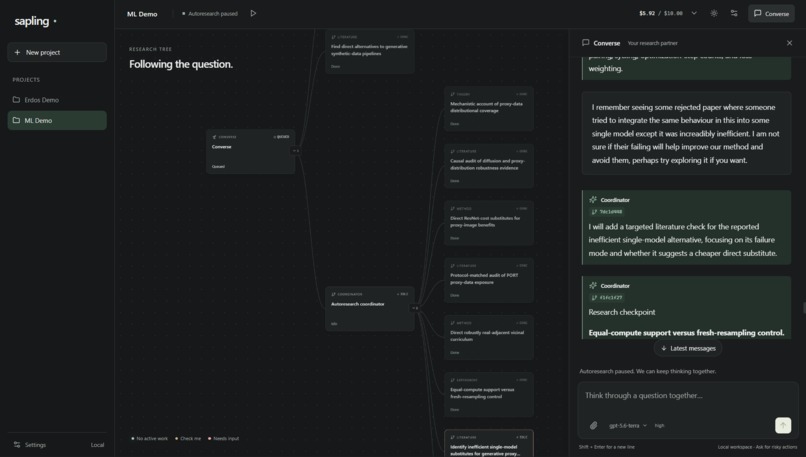Open branch reference above 'Research checkpoint'
This screenshot has height=457, width=806.
coord(607,298)
